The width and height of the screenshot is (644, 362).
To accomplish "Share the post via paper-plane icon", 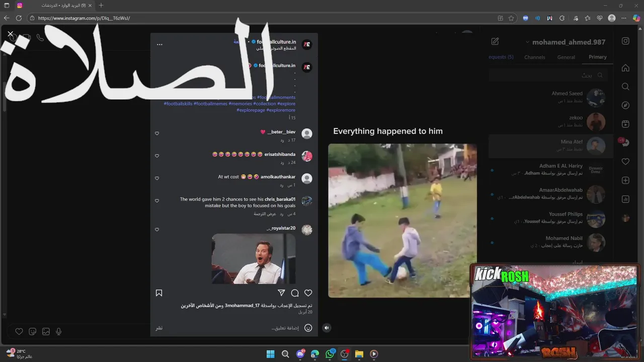I will (281, 293).
